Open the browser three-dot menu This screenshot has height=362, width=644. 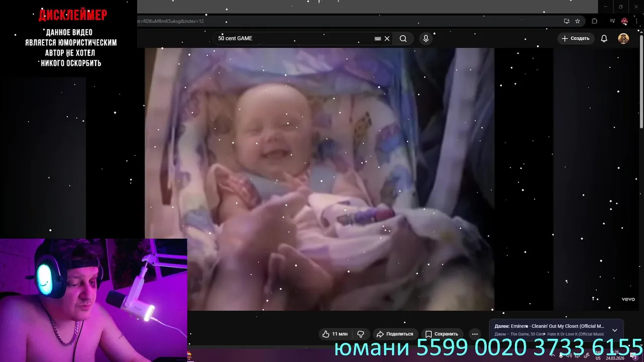(x=637, y=21)
